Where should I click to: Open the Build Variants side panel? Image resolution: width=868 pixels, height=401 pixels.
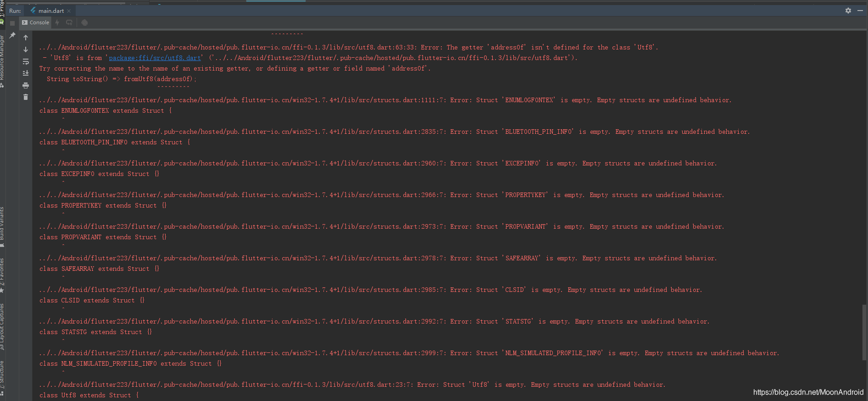tap(2, 227)
